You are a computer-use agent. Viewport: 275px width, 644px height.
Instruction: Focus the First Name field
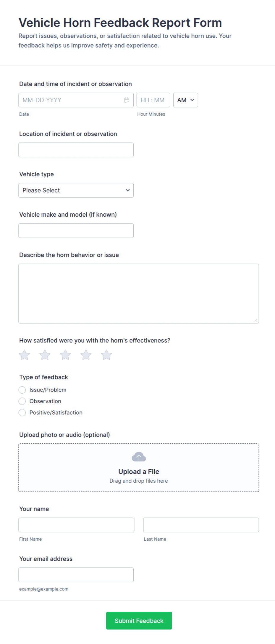[76, 525]
